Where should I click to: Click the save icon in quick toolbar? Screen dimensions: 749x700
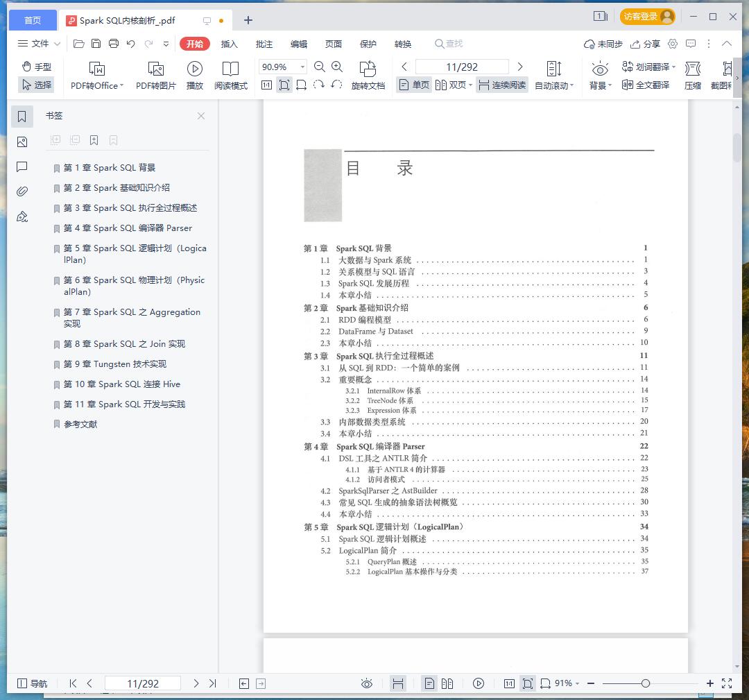[x=96, y=44]
